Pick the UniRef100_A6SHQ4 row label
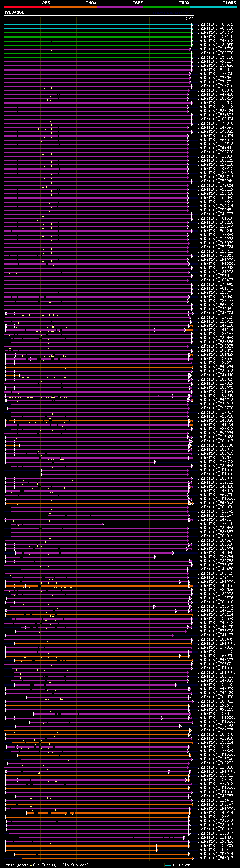 point(215,119)
